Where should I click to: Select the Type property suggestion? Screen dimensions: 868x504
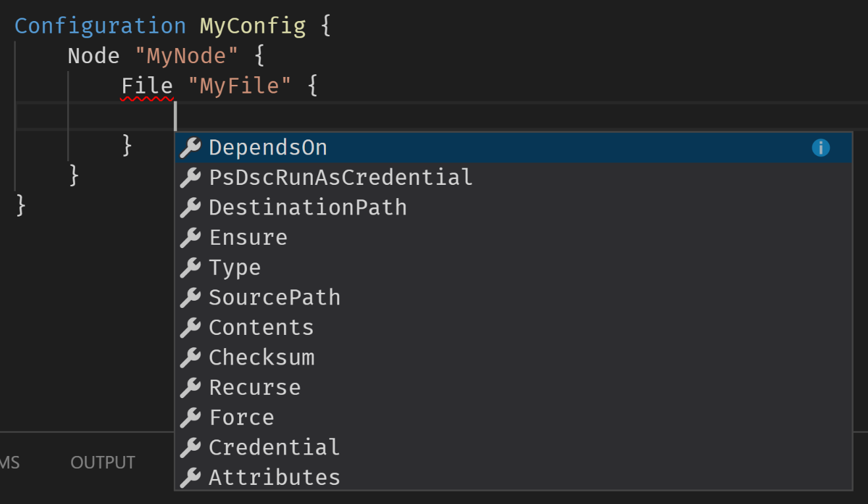[x=514, y=268]
